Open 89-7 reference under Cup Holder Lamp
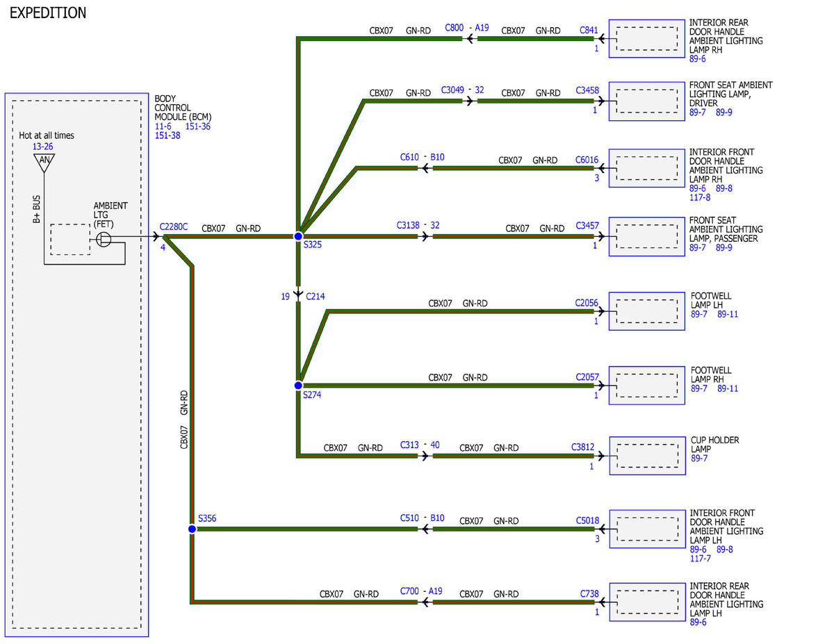This screenshot has width=834, height=644. (x=698, y=459)
